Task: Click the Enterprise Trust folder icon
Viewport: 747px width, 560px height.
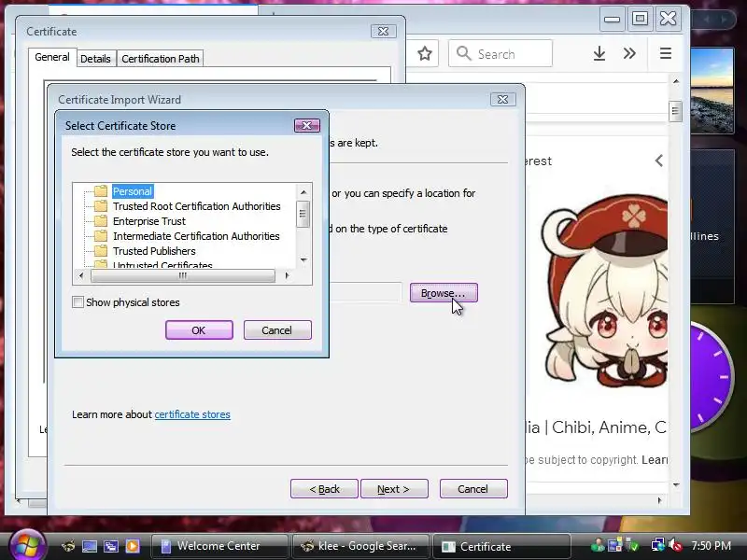Action: 101,221
